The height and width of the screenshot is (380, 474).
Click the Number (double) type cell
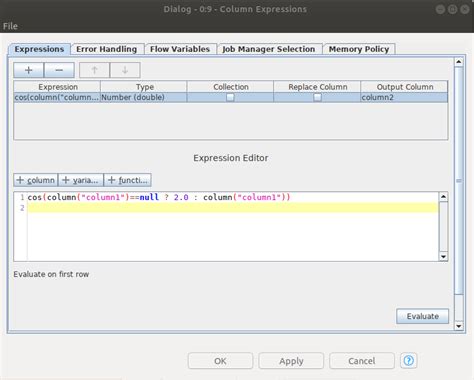[x=144, y=97]
